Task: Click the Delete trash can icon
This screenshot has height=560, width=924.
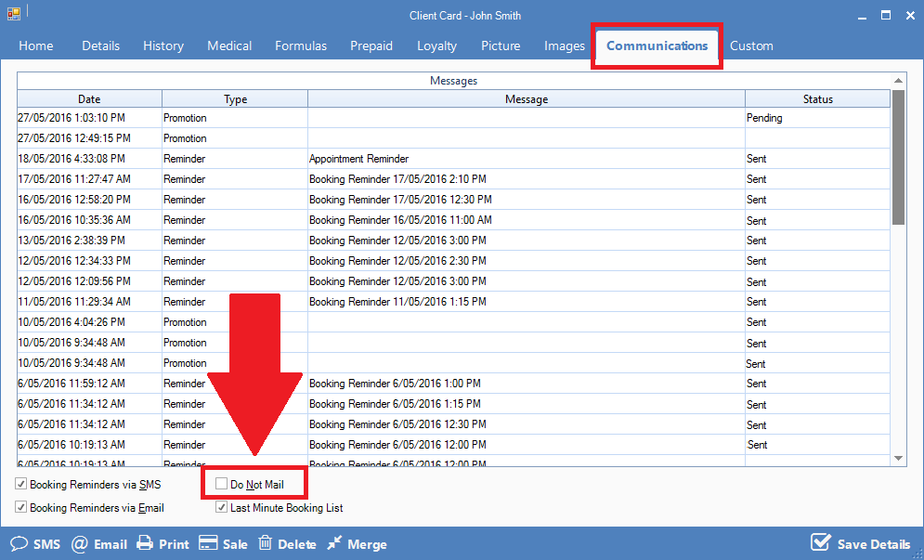Action: tap(265, 544)
